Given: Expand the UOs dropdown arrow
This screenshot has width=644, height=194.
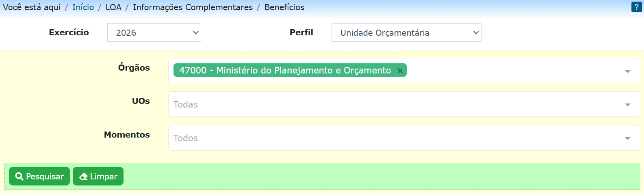Looking at the screenshot, I should [627, 105].
